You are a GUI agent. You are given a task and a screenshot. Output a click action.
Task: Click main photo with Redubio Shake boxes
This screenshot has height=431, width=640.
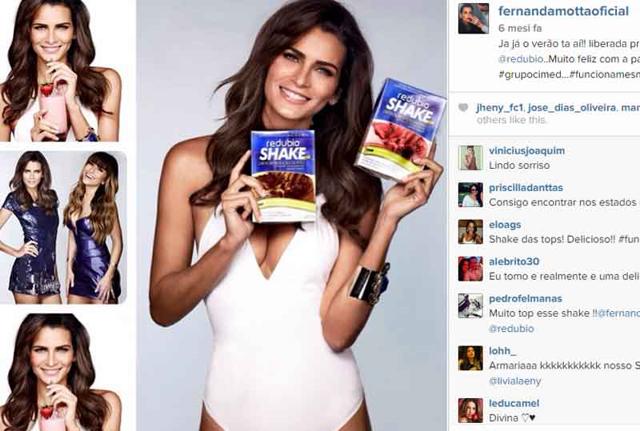coord(292,216)
